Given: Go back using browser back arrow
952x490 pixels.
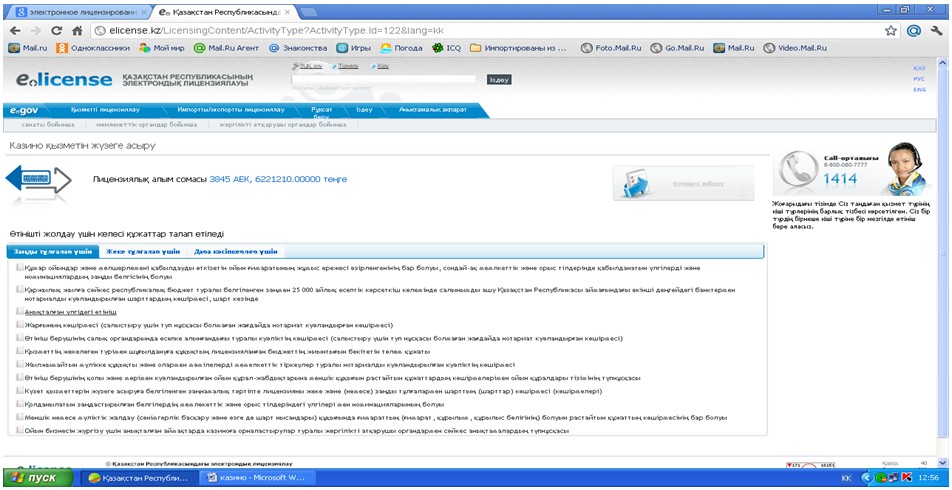Looking at the screenshot, I should tap(15, 30).
